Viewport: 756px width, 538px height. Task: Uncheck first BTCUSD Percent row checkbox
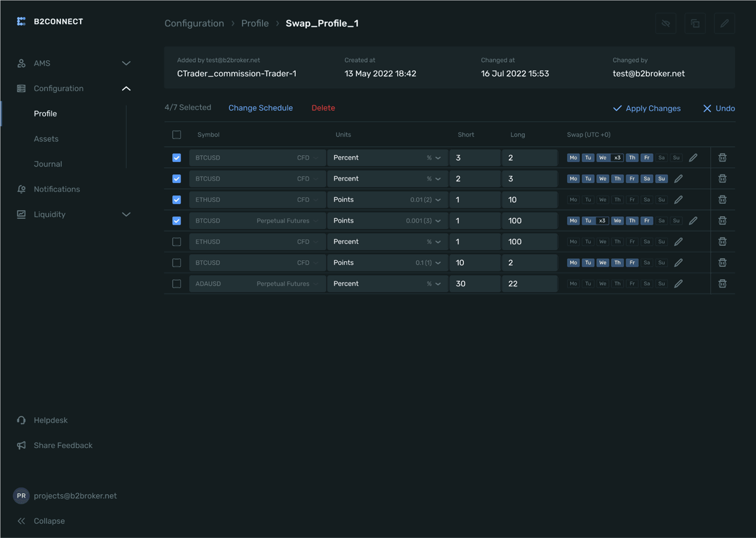click(x=177, y=158)
